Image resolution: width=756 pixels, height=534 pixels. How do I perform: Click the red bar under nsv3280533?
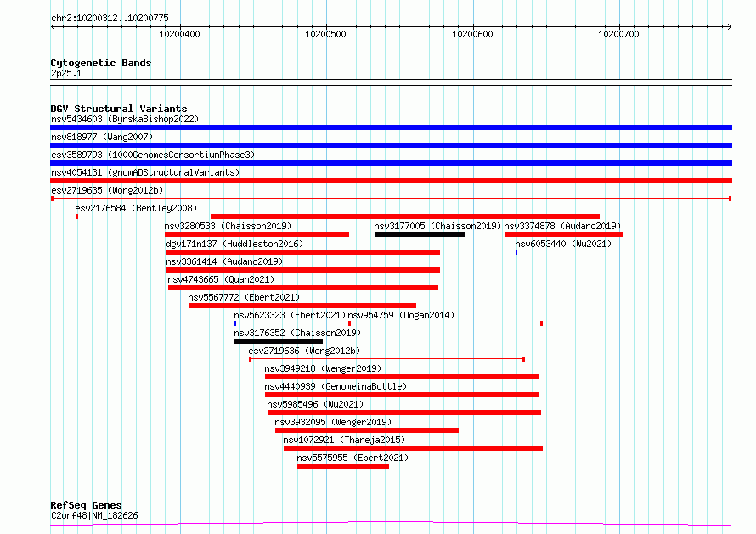pyautogui.click(x=257, y=234)
